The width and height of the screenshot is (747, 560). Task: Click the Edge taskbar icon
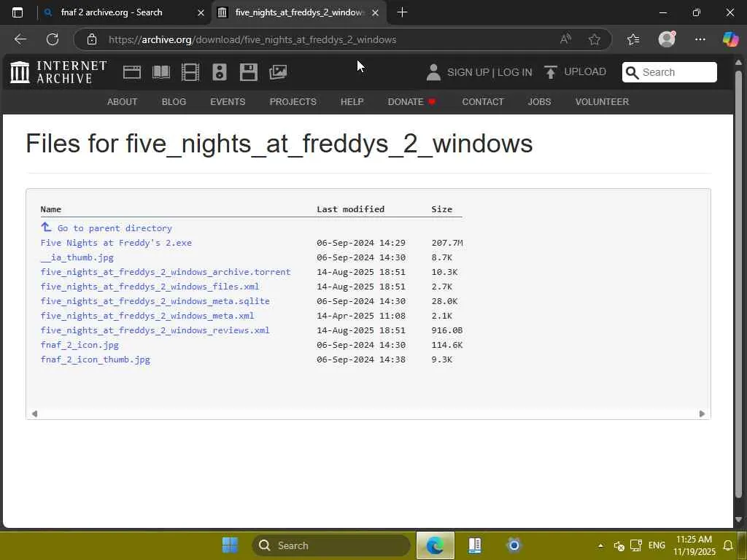(435, 545)
